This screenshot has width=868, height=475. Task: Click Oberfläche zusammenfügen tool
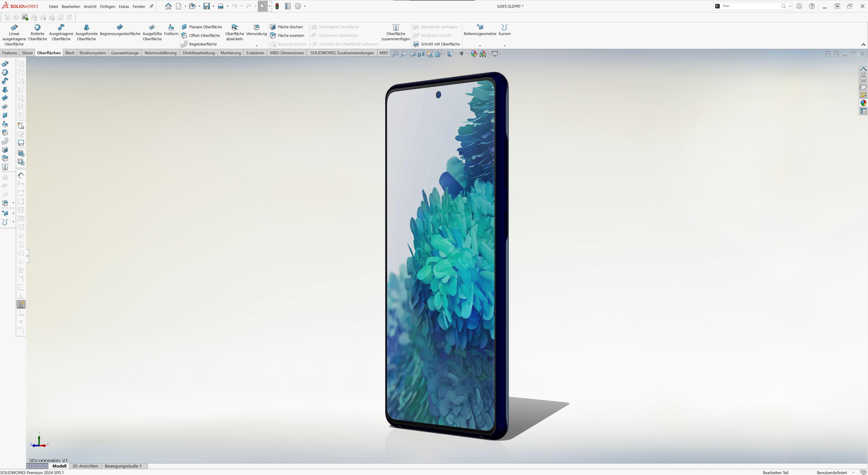[x=396, y=32]
